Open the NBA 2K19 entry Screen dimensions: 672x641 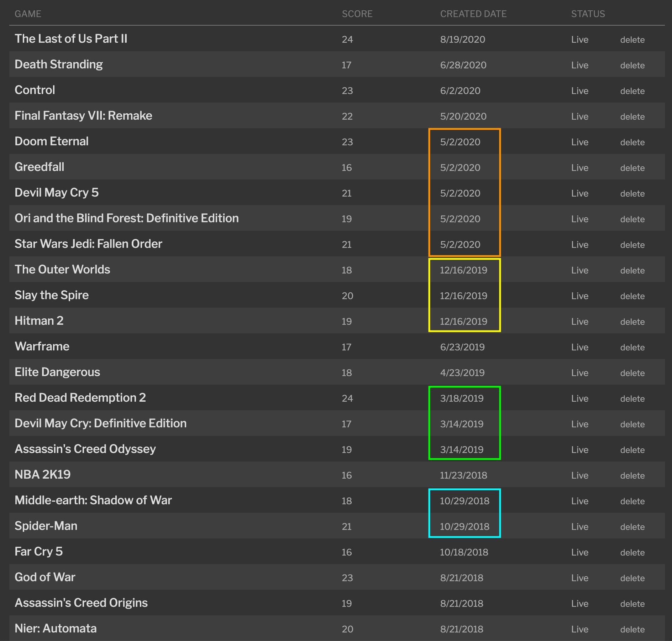tap(43, 475)
